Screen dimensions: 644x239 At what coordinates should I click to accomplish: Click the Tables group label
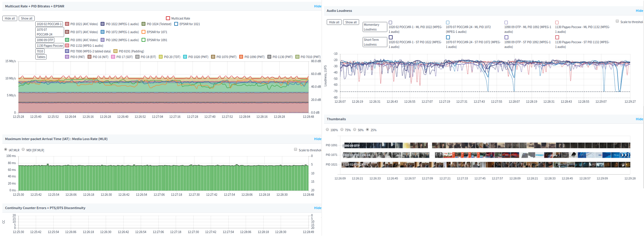click(41, 57)
